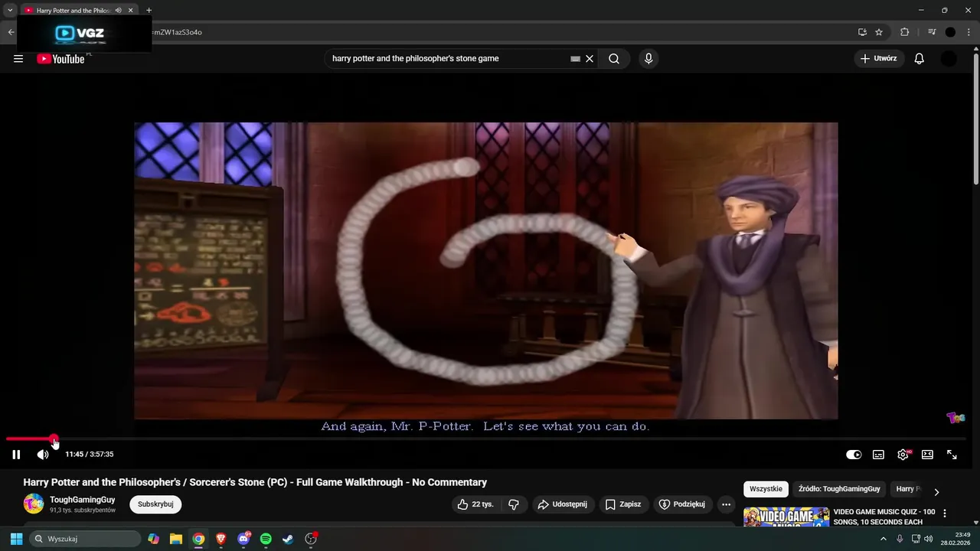
Task: Like the video (22 tys.)
Action: coord(475,504)
